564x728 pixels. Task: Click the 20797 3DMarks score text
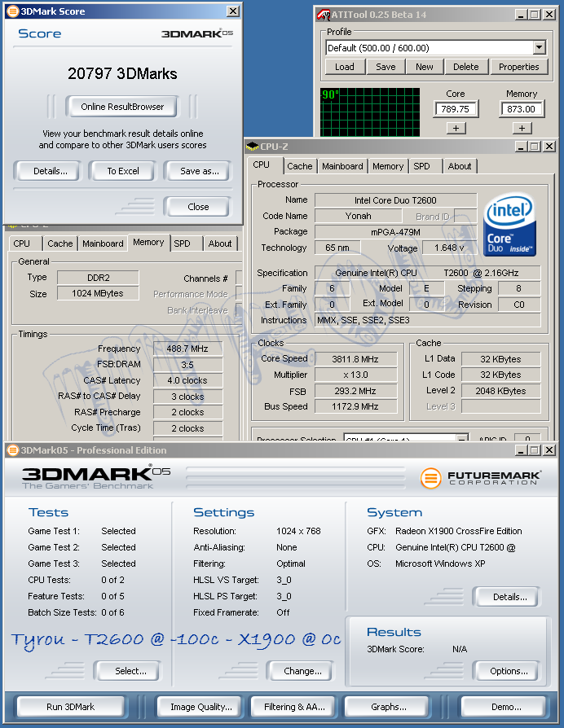[x=122, y=73]
